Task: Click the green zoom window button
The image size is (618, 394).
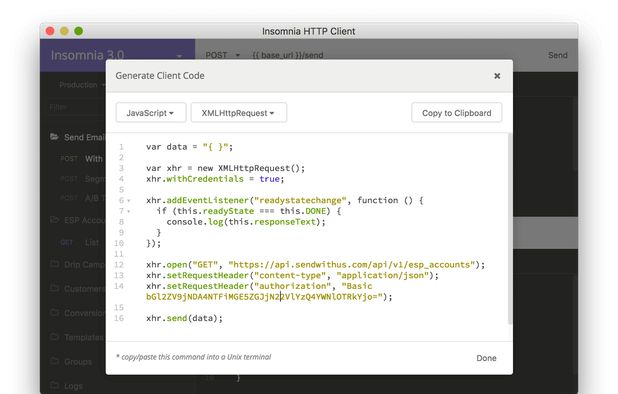Action: tap(78, 31)
